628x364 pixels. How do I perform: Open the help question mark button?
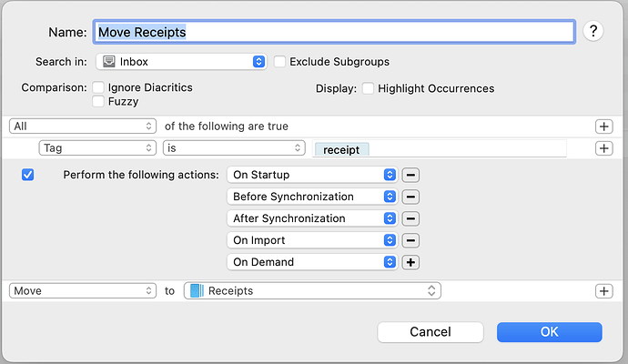(593, 31)
